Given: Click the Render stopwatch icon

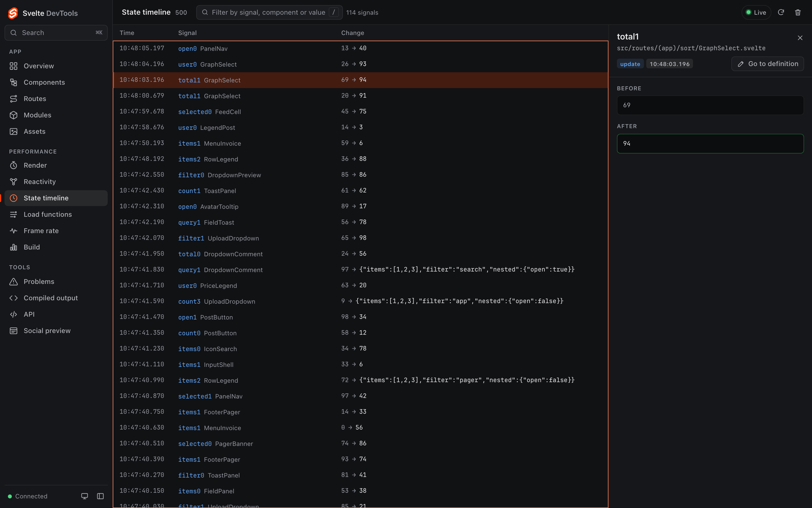Looking at the screenshot, I should coord(14,165).
